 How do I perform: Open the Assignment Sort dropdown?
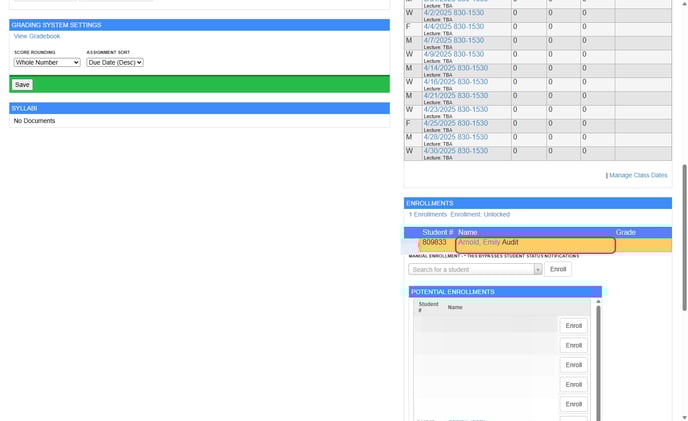tap(115, 62)
